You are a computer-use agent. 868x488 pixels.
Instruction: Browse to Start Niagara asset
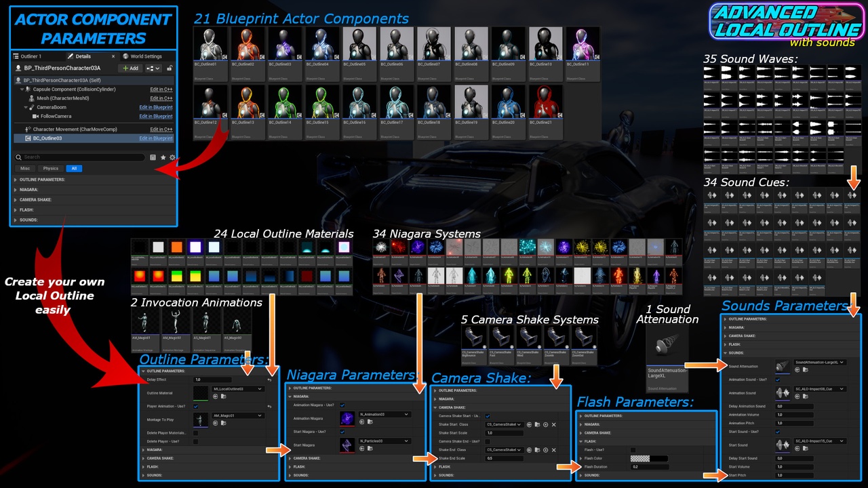point(370,449)
